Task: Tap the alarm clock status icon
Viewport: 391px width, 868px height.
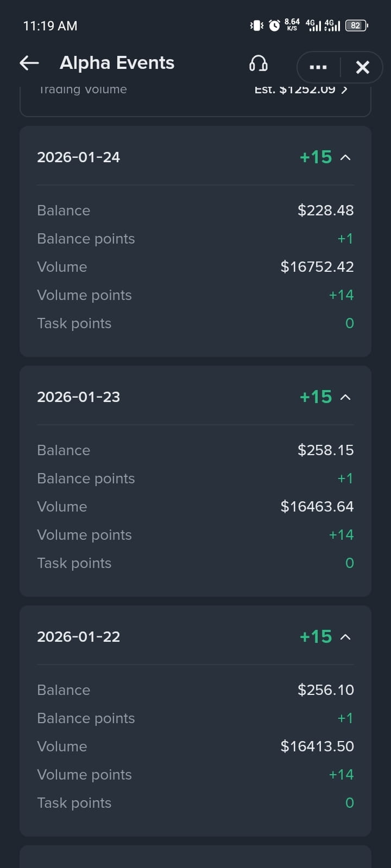Action: coord(275,25)
